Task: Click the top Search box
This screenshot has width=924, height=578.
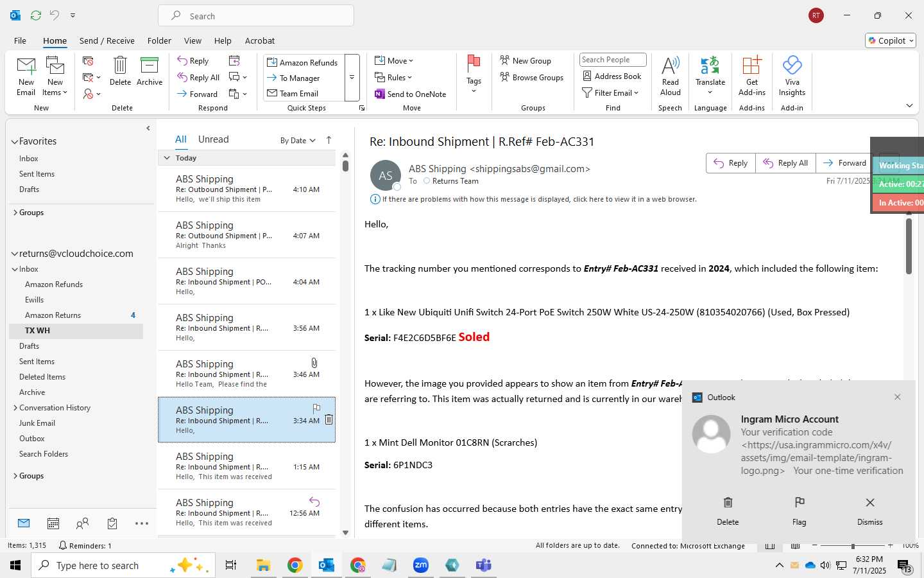Action: [x=256, y=16]
